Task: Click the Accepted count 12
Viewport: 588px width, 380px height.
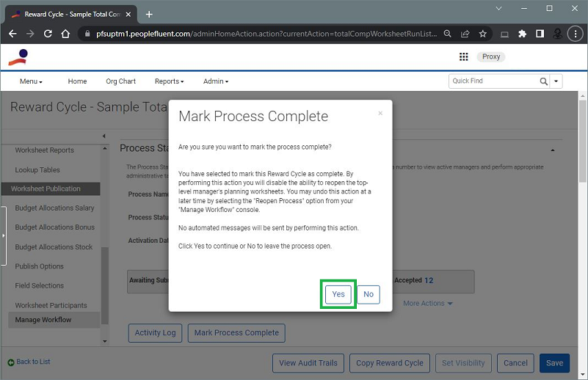Action: pos(429,280)
